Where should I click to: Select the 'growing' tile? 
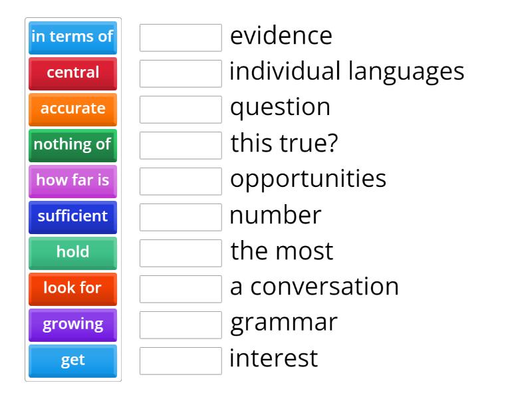point(72,325)
